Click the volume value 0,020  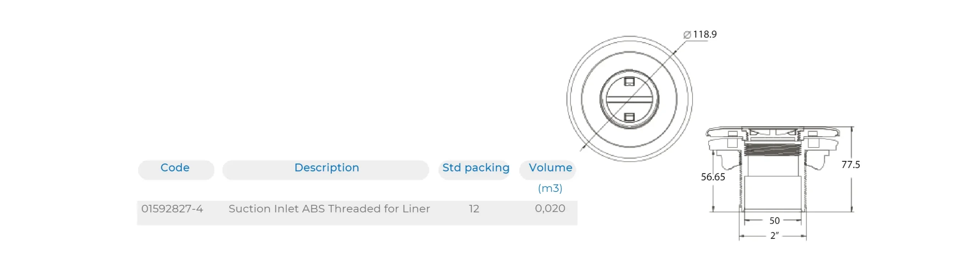[550, 209]
